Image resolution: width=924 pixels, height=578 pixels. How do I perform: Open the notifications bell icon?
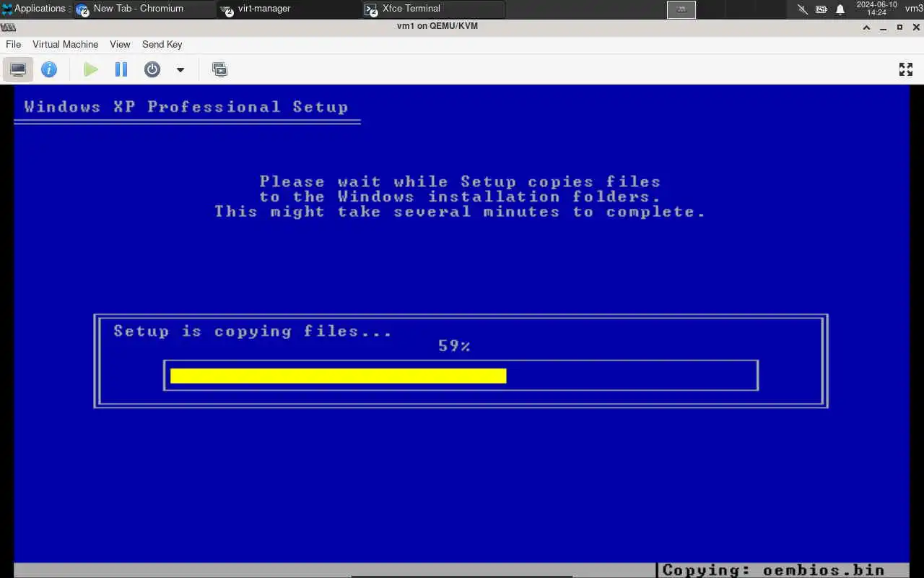840,9
